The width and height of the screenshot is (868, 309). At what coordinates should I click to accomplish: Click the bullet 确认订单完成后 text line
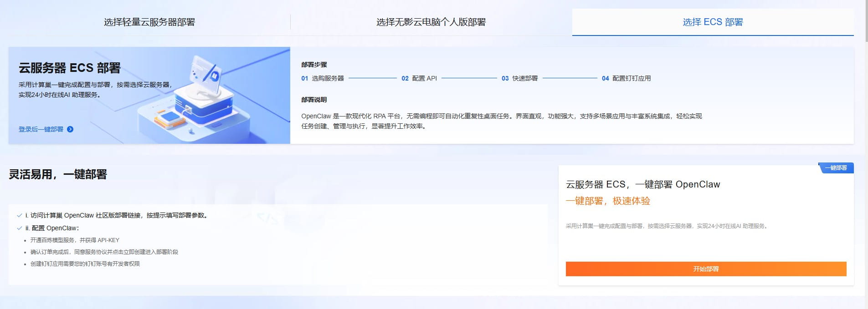[104, 252]
